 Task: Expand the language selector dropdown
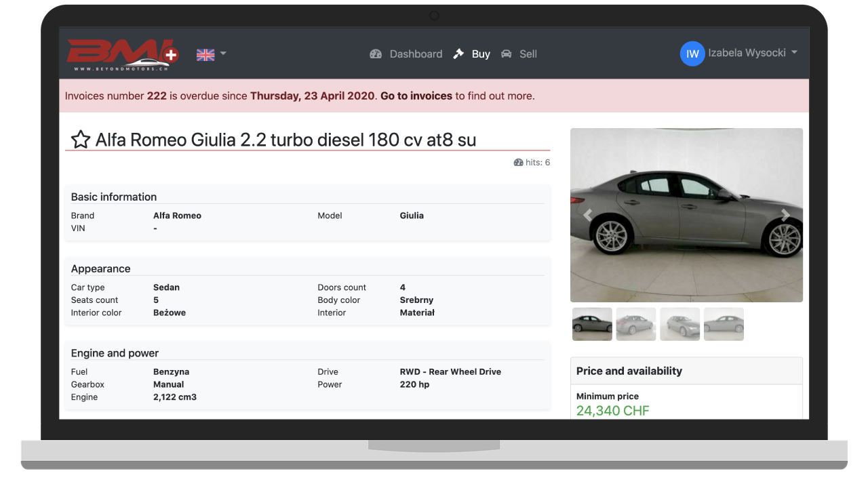pyautogui.click(x=222, y=53)
